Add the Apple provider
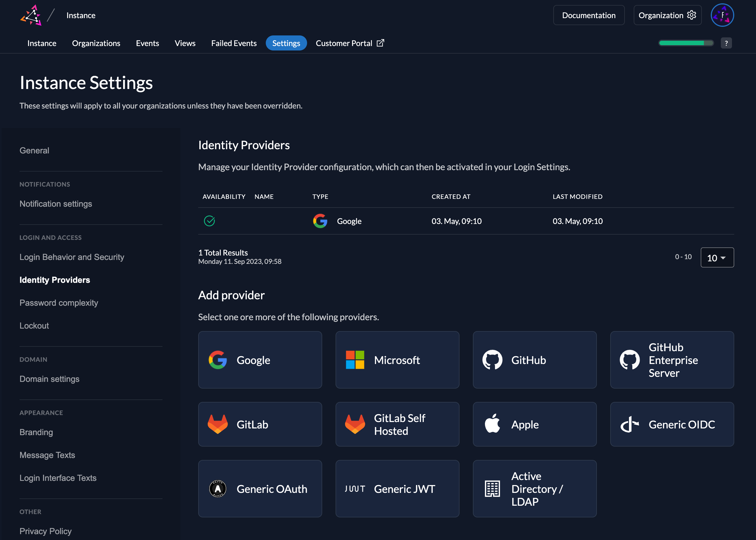Viewport: 756px width, 540px height. (x=534, y=424)
